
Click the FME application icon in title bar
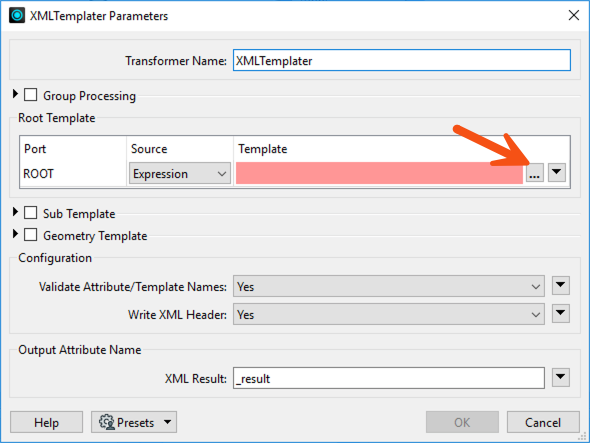[x=17, y=15]
